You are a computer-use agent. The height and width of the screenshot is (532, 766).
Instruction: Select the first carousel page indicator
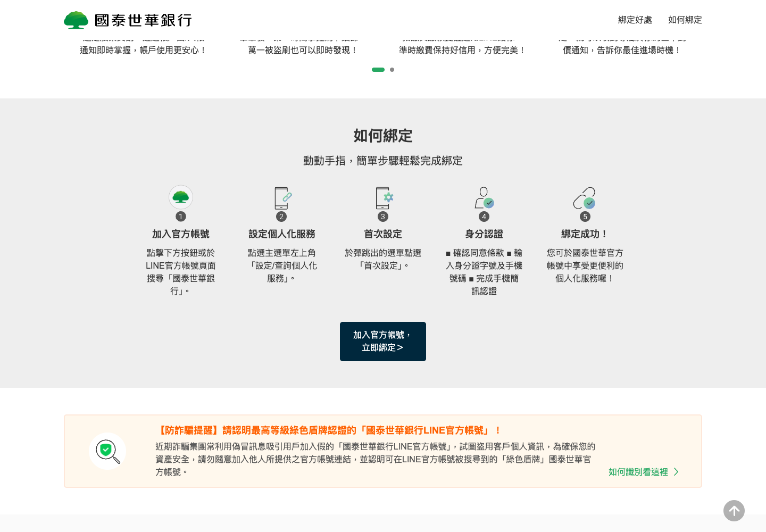pyautogui.click(x=378, y=70)
